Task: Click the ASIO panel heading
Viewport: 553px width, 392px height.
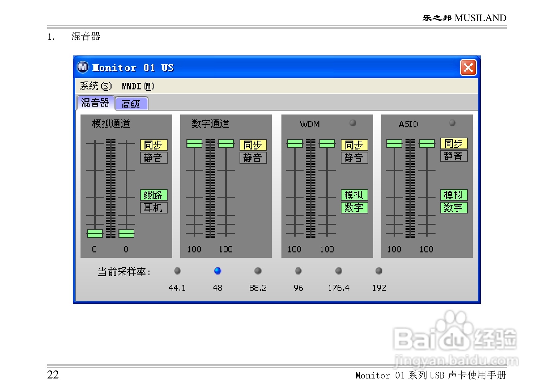Action: [x=408, y=124]
